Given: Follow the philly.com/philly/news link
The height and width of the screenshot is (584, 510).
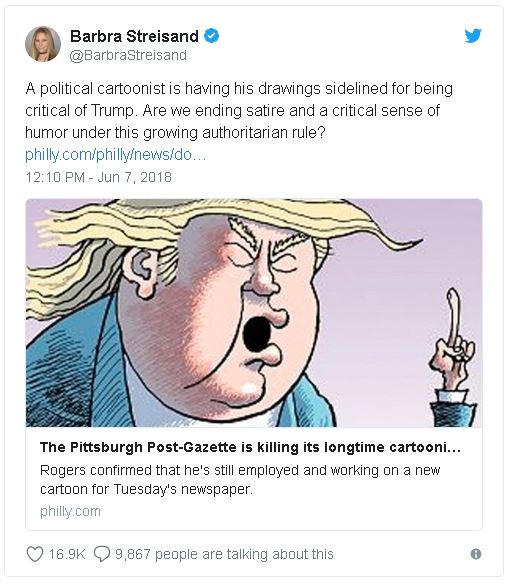Looking at the screenshot, I should (x=115, y=155).
